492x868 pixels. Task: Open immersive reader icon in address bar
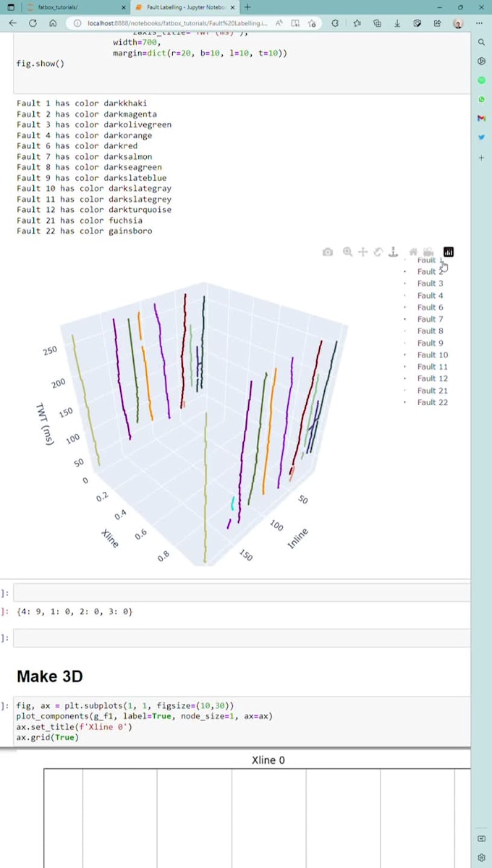(295, 23)
